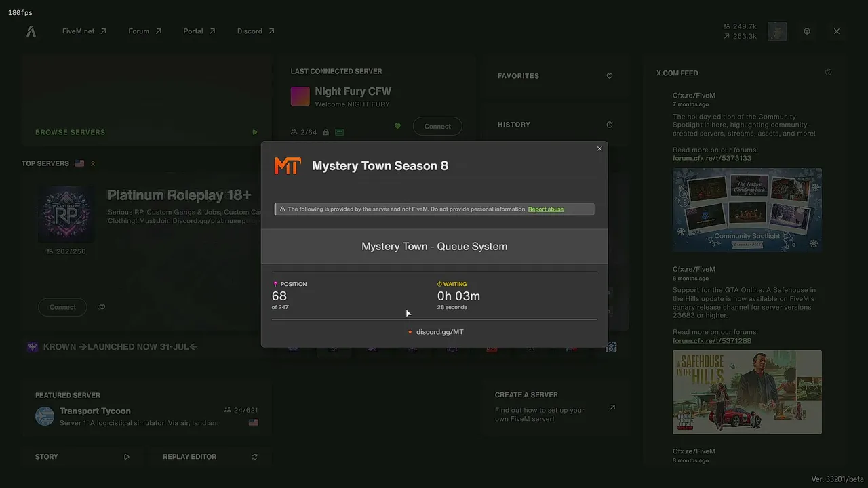This screenshot has height=488, width=868.
Task: Click the players online count icon
Action: point(727,27)
